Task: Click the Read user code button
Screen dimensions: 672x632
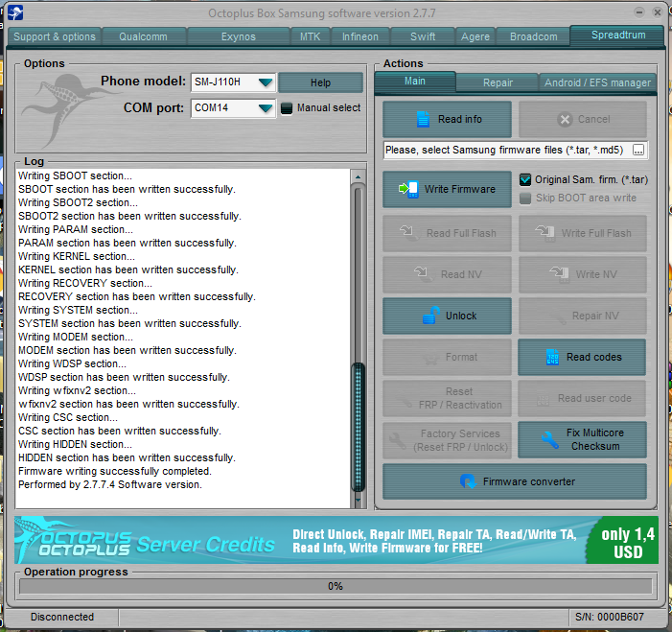Action: [x=582, y=398]
